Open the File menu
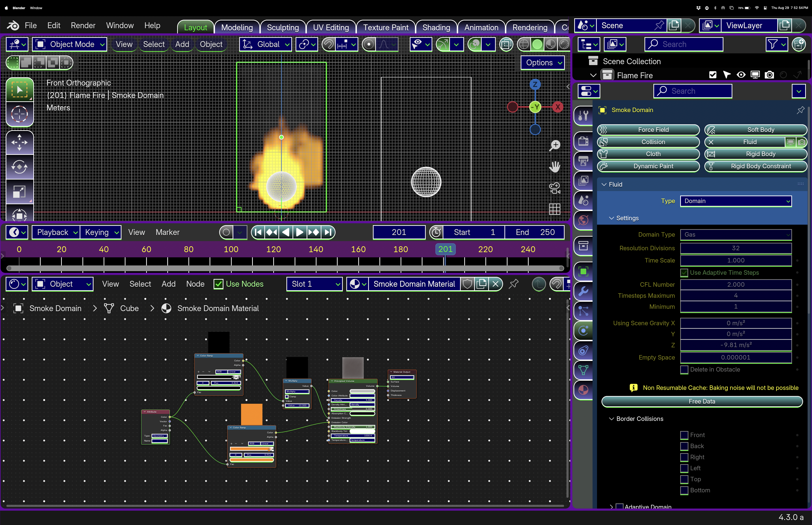 tap(31, 26)
